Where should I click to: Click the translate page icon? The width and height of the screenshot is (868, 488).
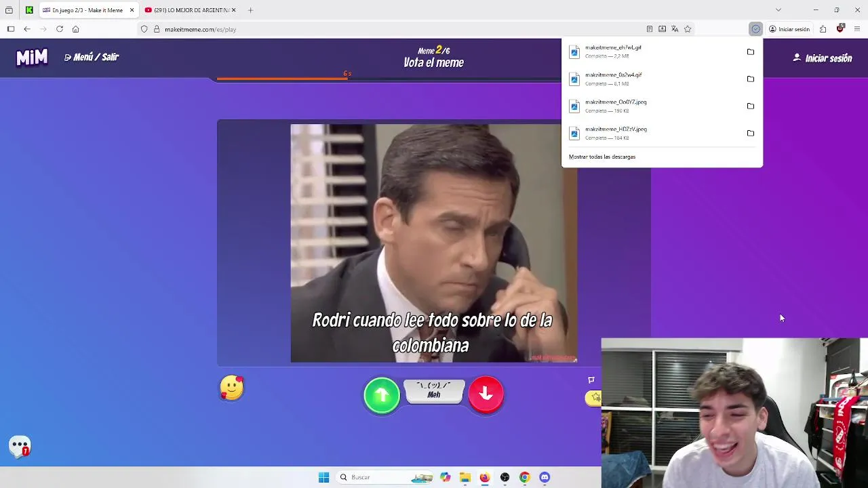[x=675, y=29]
